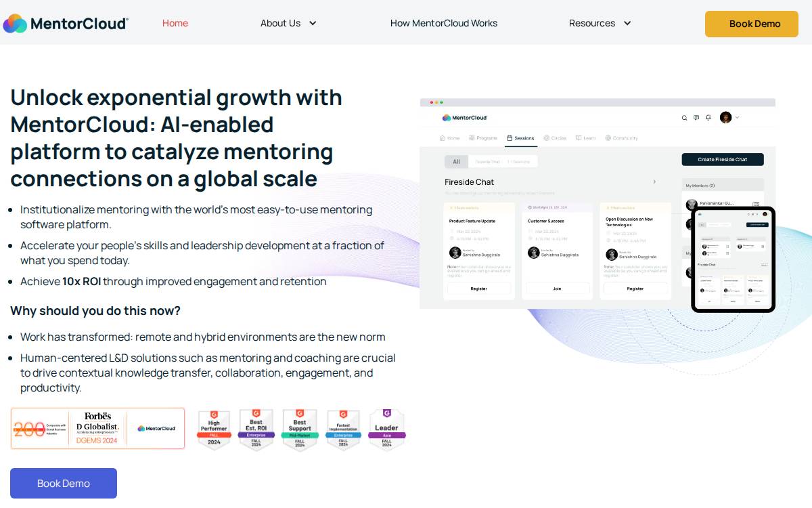Select the Sessions tab in product preview
Image resolution: width=812 pixels, height=508 pixels.
coord(520,138)
